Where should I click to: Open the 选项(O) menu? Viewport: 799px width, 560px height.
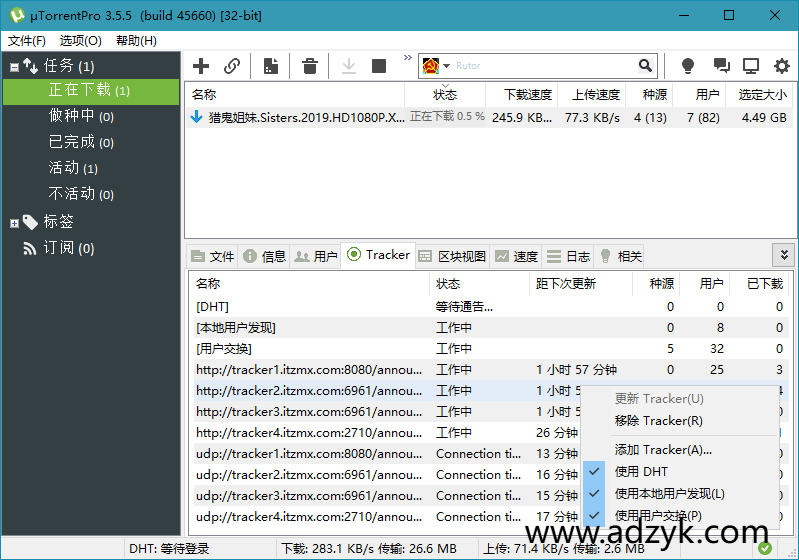81,41
